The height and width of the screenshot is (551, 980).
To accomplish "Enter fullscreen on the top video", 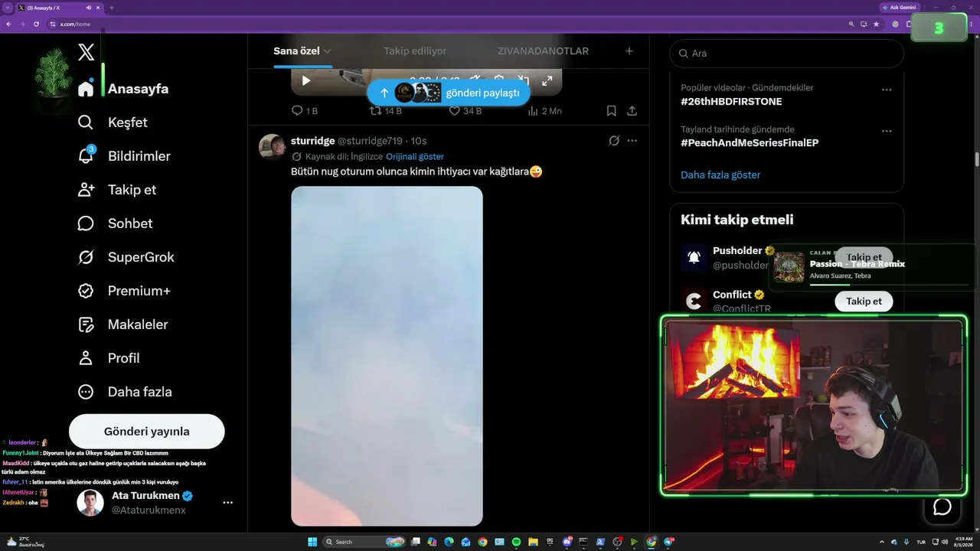I will tap(547, 80).
